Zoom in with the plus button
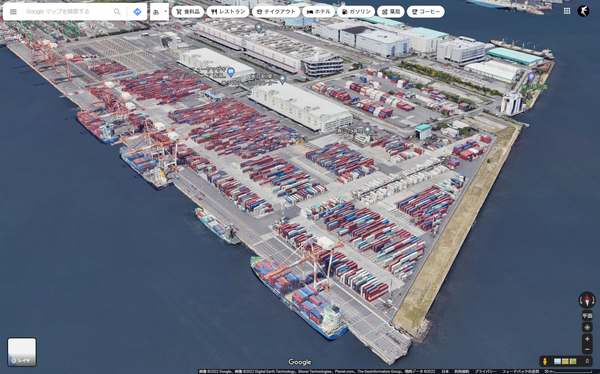 pos(587,339)
